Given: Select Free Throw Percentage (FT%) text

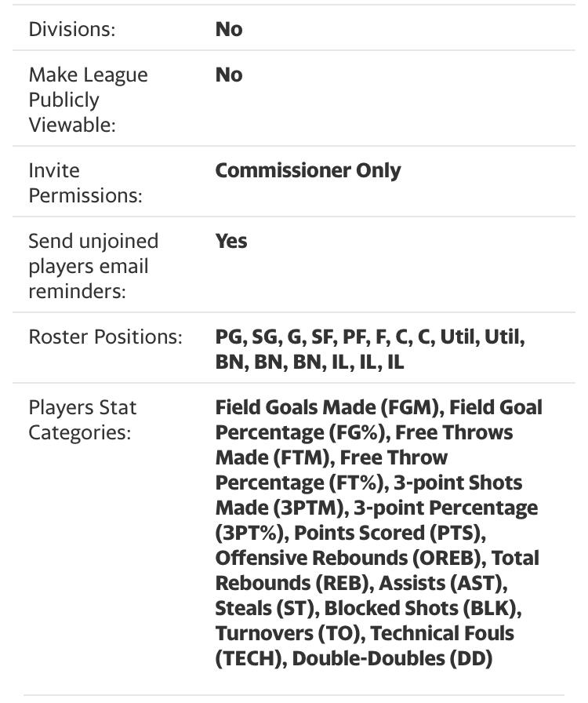Looking at the screenshot, I should [x=332, y=470].
